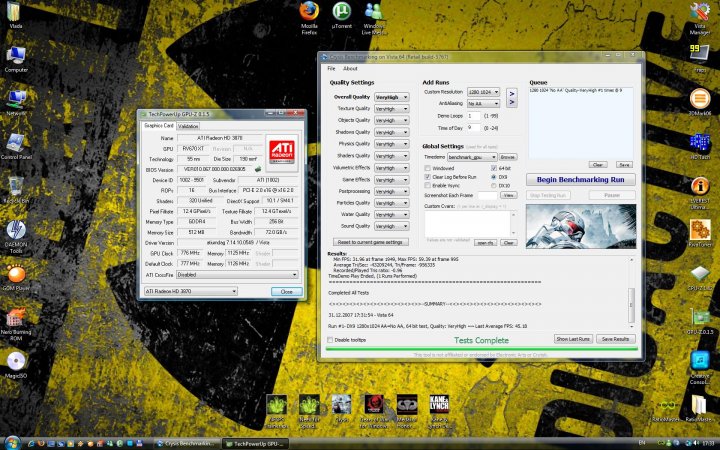Launch RivaTuner desktop shortcut
The image size is (720, 450).
coord(700,234)
